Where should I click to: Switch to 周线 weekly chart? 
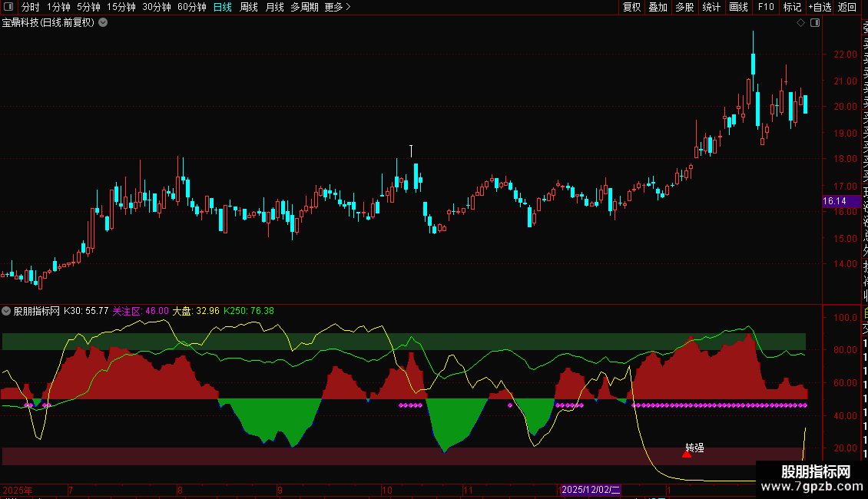249,7
